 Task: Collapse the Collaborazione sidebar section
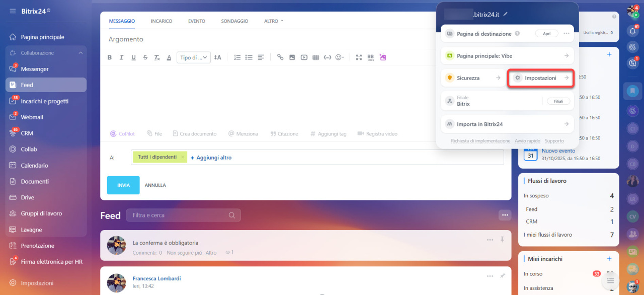coord(80,53)
